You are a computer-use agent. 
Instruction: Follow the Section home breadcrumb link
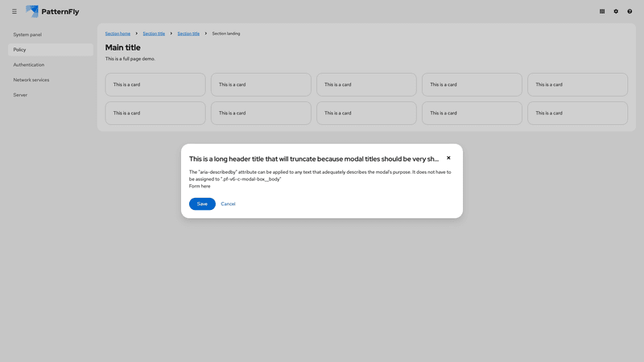pos(118,34)
